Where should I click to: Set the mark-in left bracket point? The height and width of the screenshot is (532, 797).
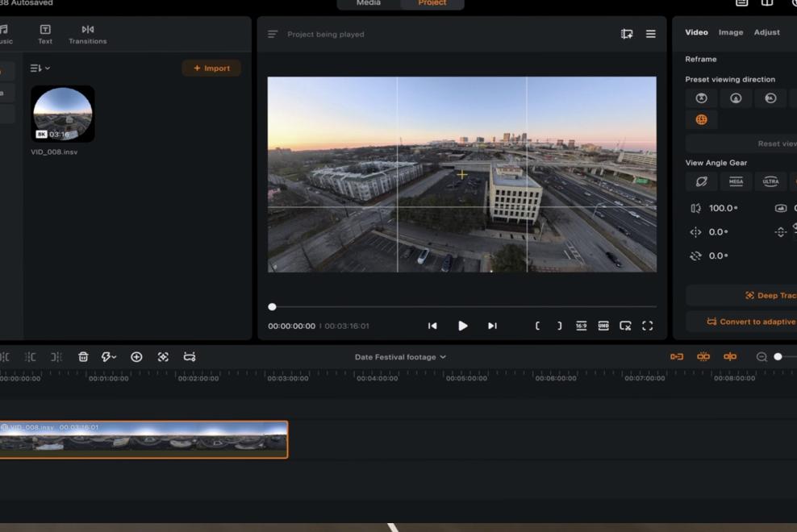(537, 326)
